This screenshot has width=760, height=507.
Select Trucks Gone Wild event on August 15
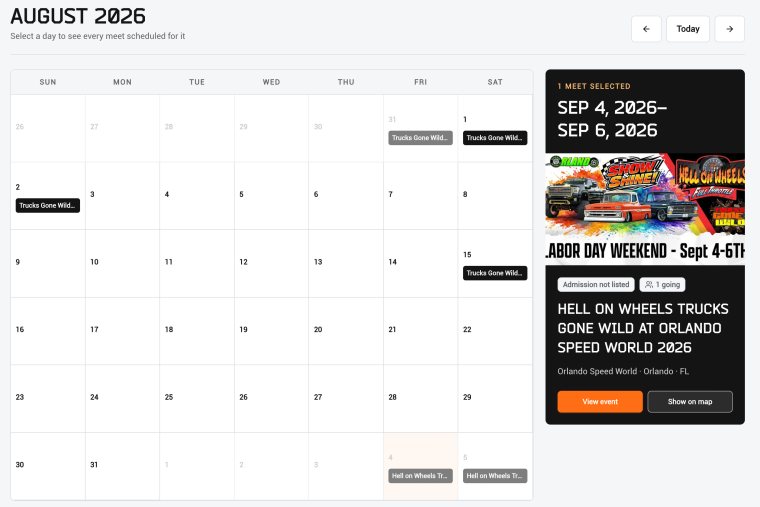point(495,273)
